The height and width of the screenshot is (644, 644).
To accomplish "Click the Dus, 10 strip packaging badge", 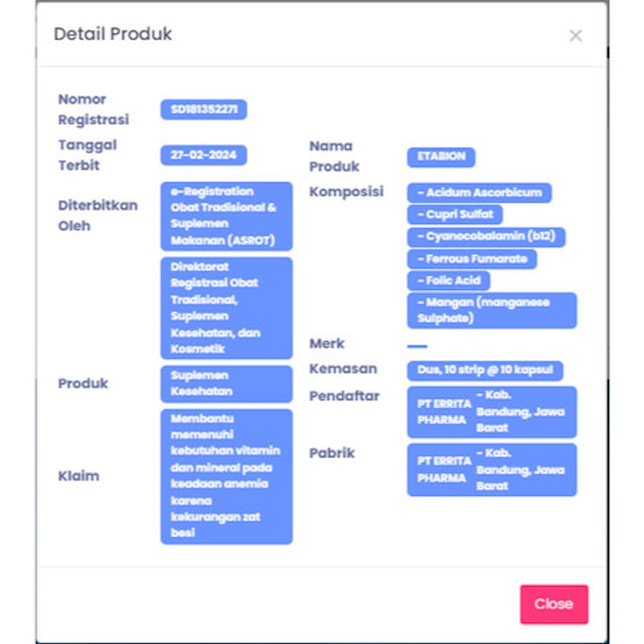I will [485, 370].
